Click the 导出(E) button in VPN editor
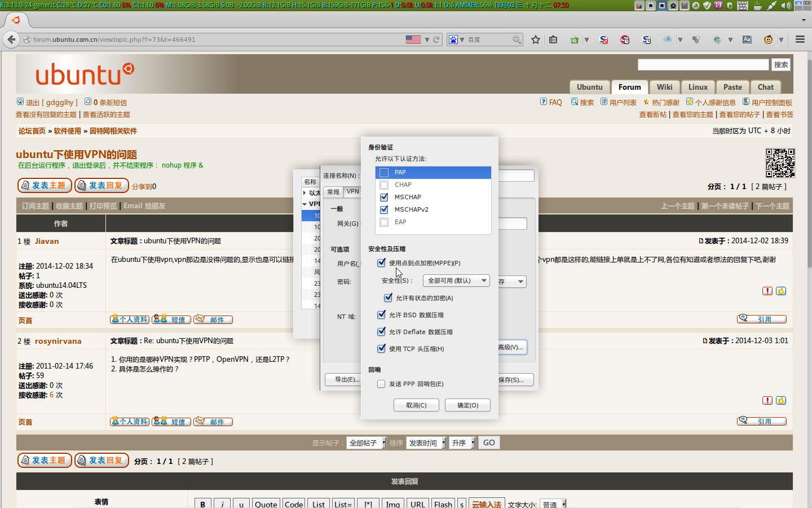812x508 pixels. (x=343, y=379)
